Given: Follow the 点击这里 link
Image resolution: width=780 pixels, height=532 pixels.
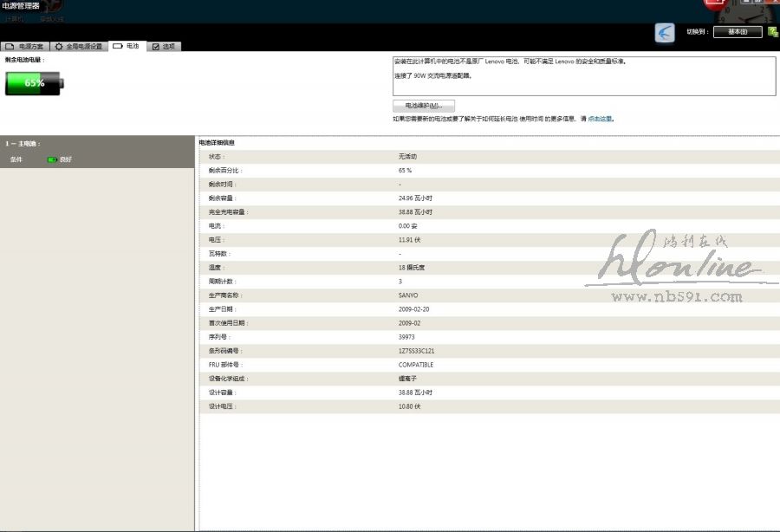Looking at the screenshot, I should [600, 119].
